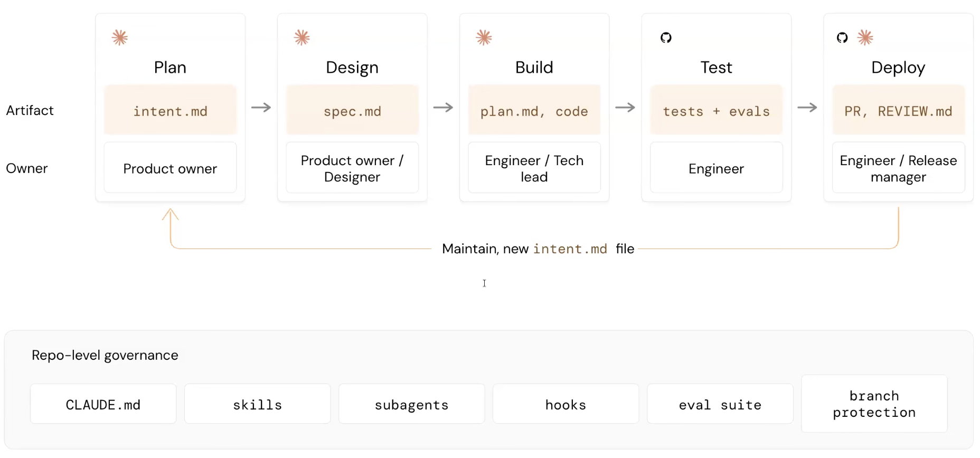This screenshot has height=458, width=980.
Task: Select the CLAUDE.md governance box
Action: click(x=103, y=404)
